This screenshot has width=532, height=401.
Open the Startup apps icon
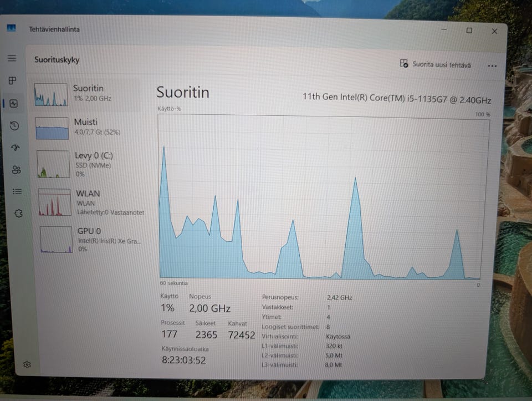[x=16, y=148]
